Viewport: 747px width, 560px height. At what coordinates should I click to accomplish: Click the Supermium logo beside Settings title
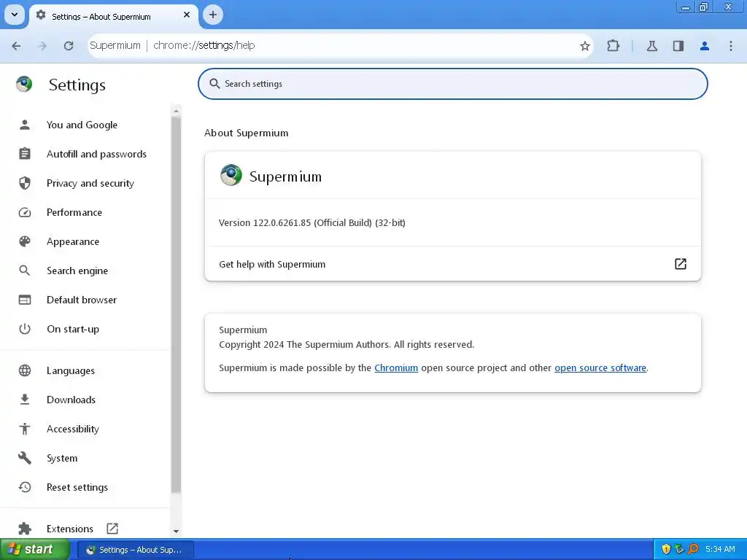pyautogui.click(x=24, y=85)
